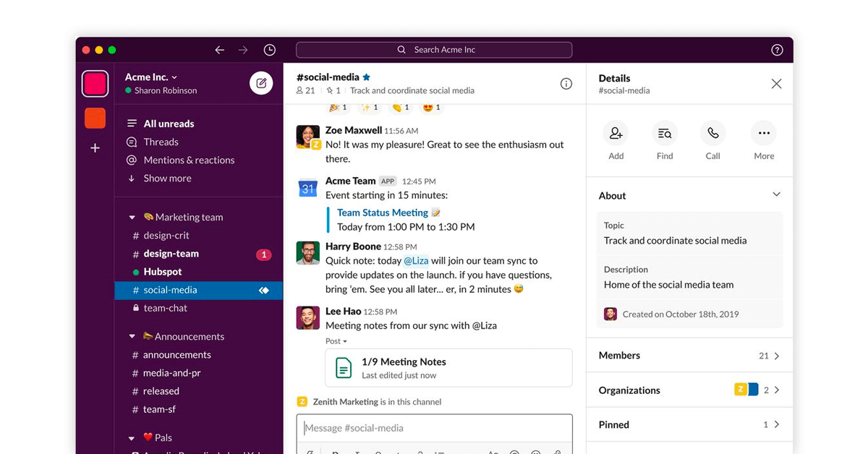
Task: Toggle the party popper reaction
Action: click(339, 108)
